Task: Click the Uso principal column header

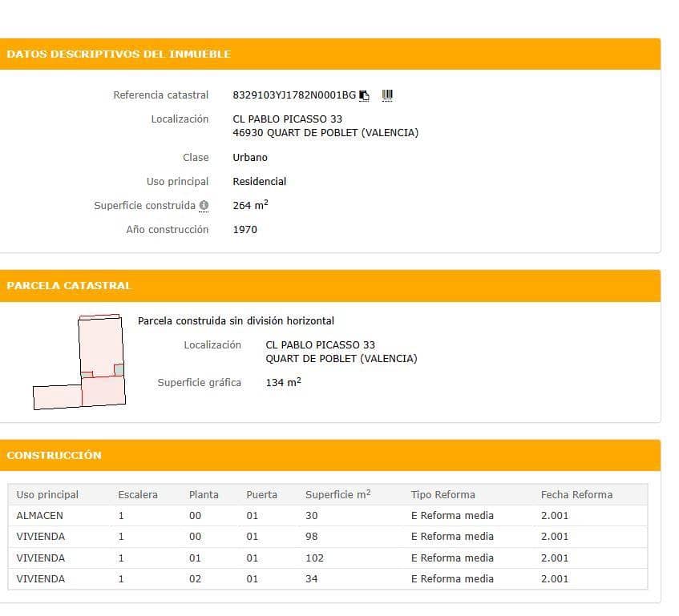Action: (x=47, y=494)
